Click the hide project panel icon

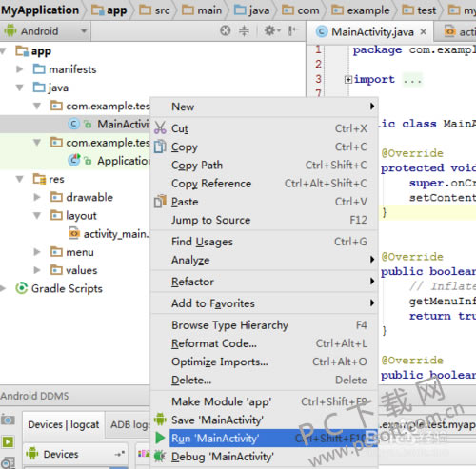point(293,31)
